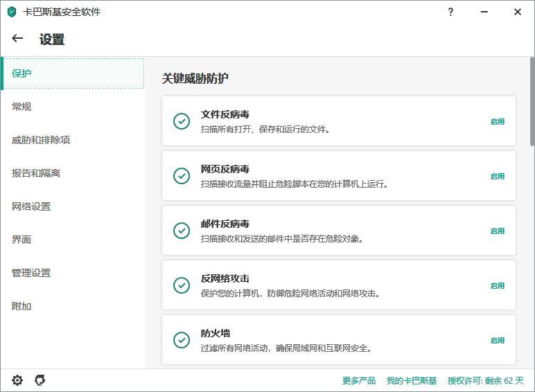Click the back arrow next to 设置
This screenshot has width=535, height=392.
point(18,39)
